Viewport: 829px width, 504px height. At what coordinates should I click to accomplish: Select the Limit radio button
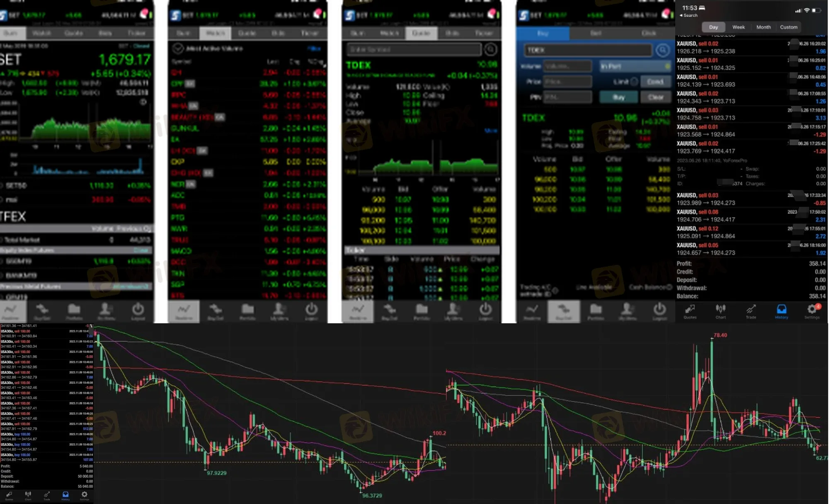[x=634, y=82]
